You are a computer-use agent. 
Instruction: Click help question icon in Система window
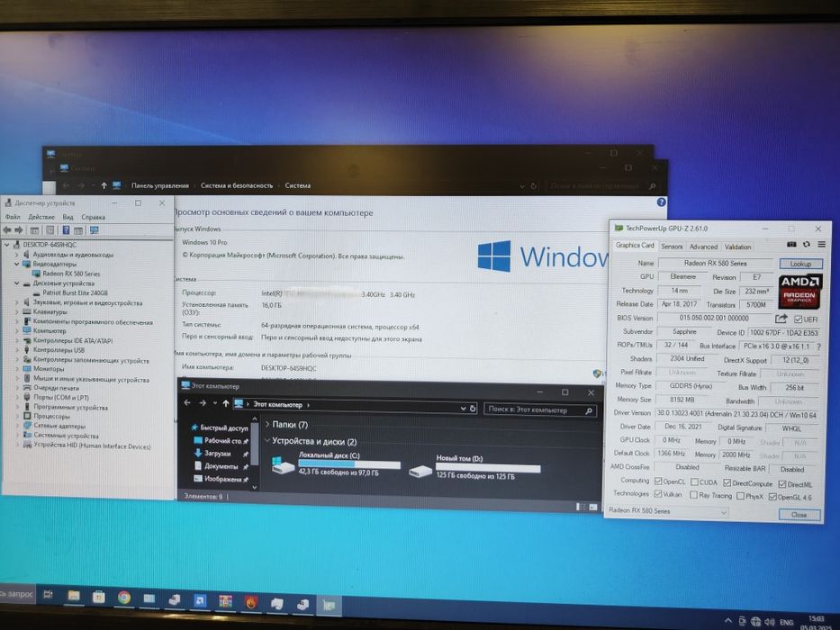(662, 202)
